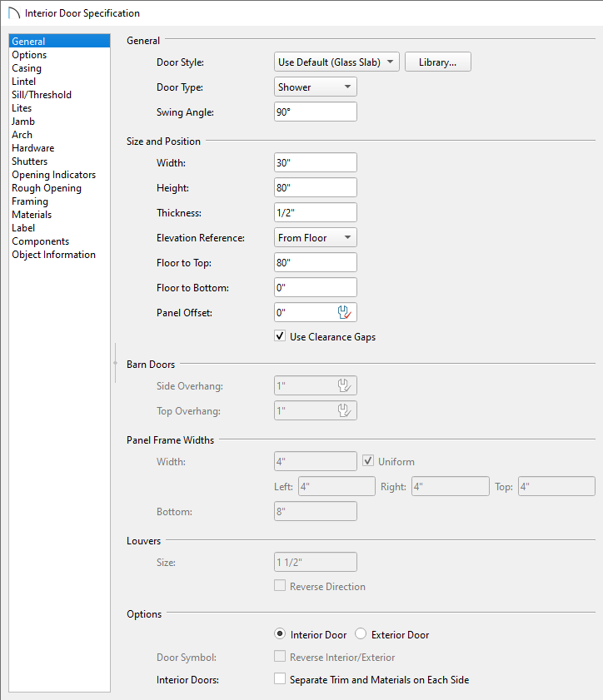Click the Floor to Bottom field
The height and width of the screenshot is (700, 603).
point(316,287)
